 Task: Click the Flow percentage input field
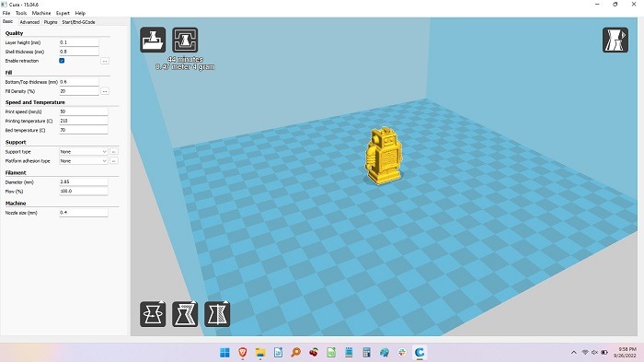point(84,192)
